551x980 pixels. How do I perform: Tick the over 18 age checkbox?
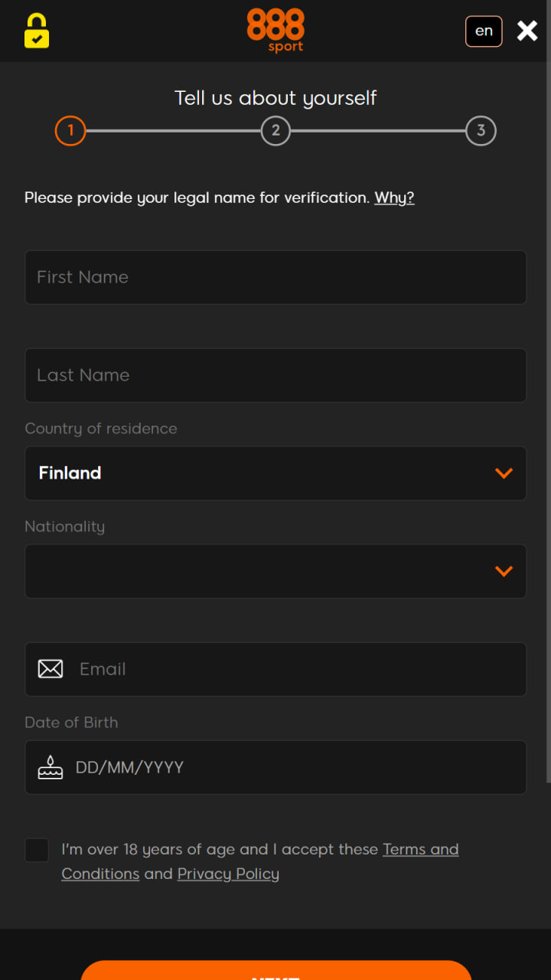pyautogui.click(x=37, y=850)
